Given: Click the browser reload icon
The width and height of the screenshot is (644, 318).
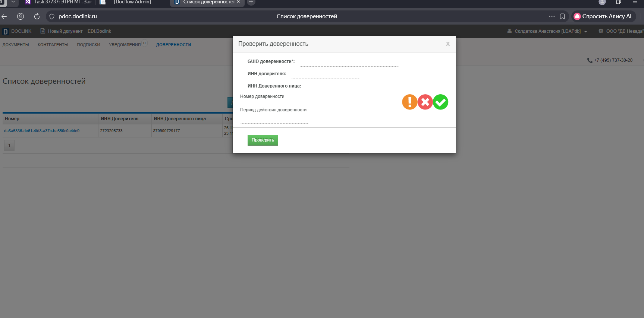Looking at the screenshot, I should [37, 16].
